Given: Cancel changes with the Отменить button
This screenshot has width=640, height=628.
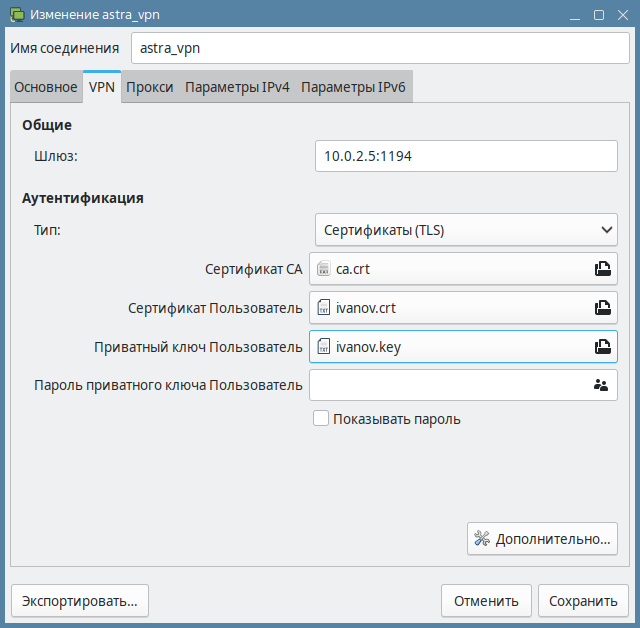Looking at the screenshot, I should [x=486, y=601].
